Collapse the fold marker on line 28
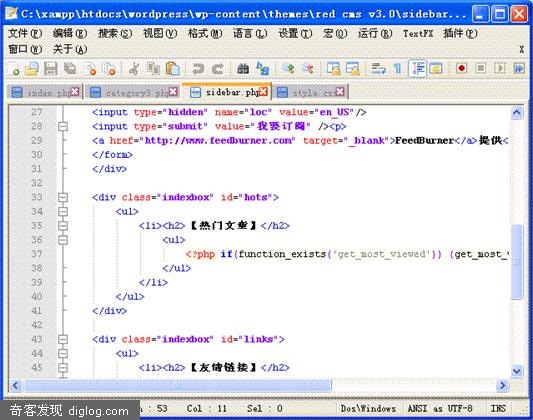 [x=63, y=126]
